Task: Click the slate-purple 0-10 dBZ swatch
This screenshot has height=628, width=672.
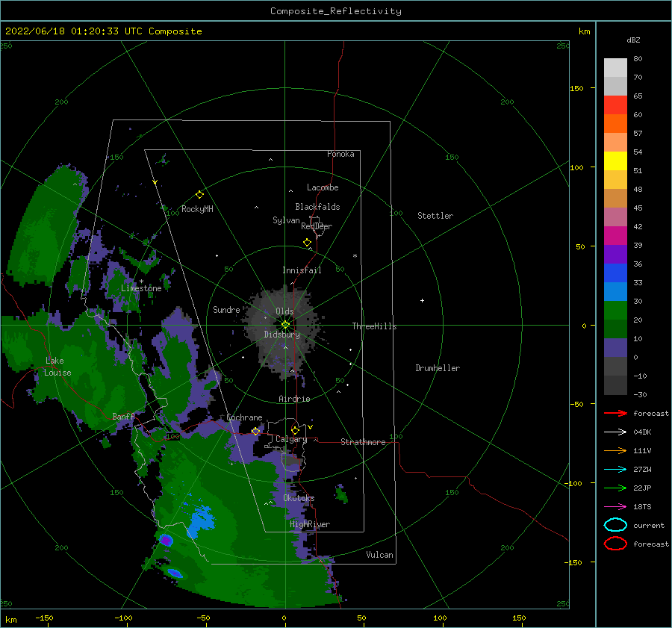Action: click(x=615, y=348)
